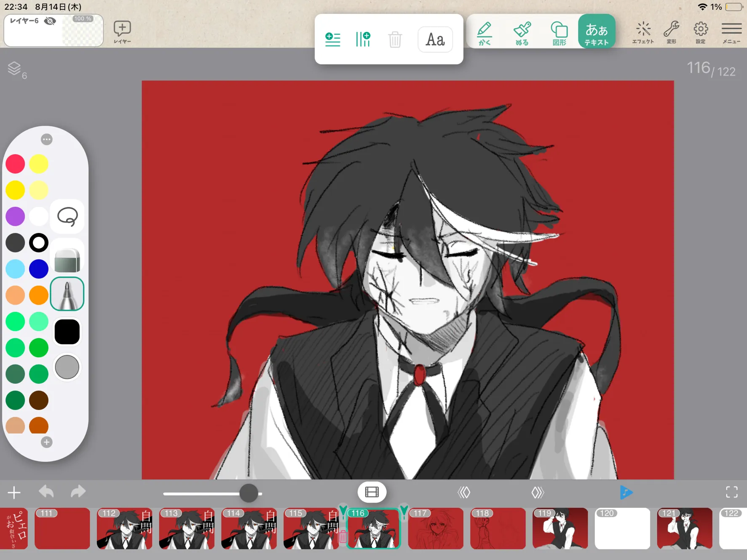
Task: Tap the 22:34 clock in status bar
Action: click(16, 7)
